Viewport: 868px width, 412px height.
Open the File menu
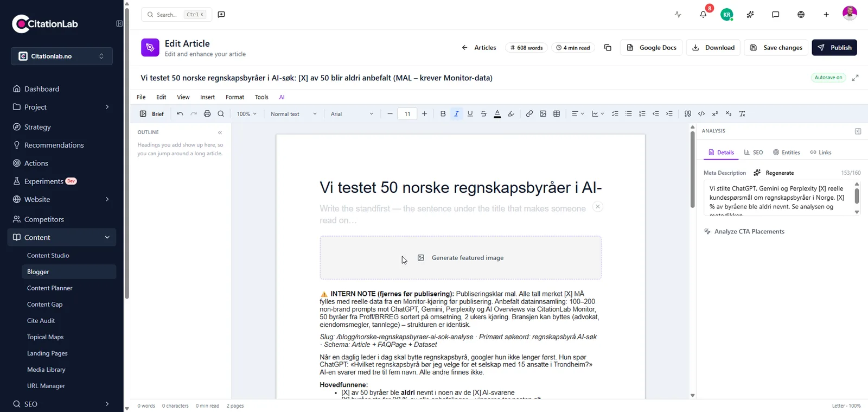coord(141,97)
